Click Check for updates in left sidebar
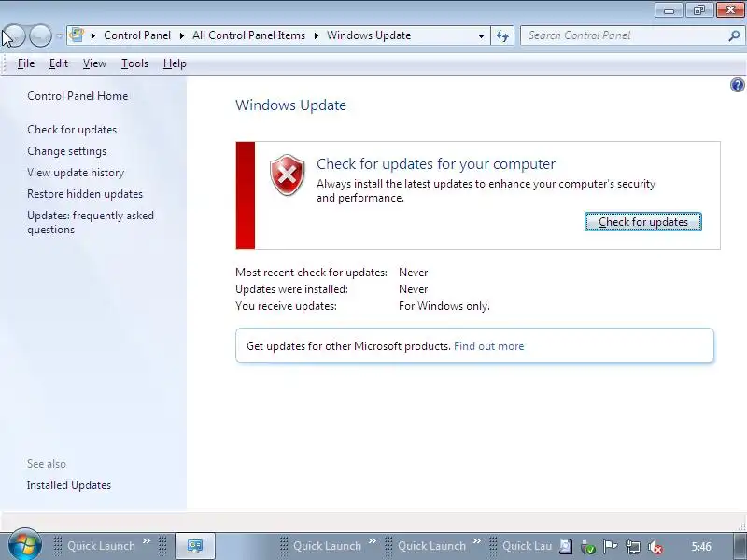This screenshot has width=747, height=560. pos(72,130)
